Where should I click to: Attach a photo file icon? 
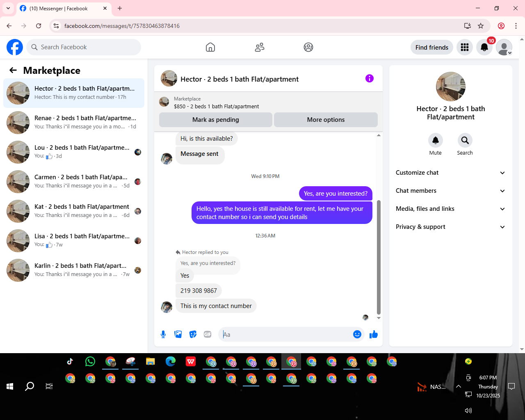178,334
